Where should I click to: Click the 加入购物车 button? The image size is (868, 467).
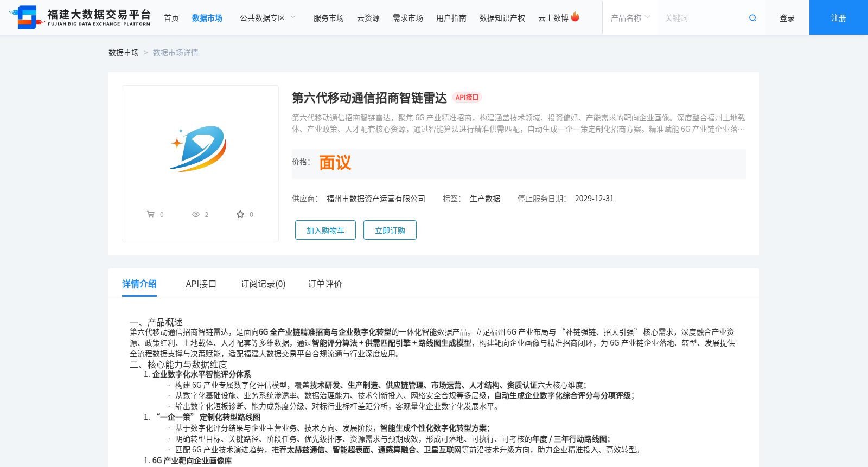325,230
